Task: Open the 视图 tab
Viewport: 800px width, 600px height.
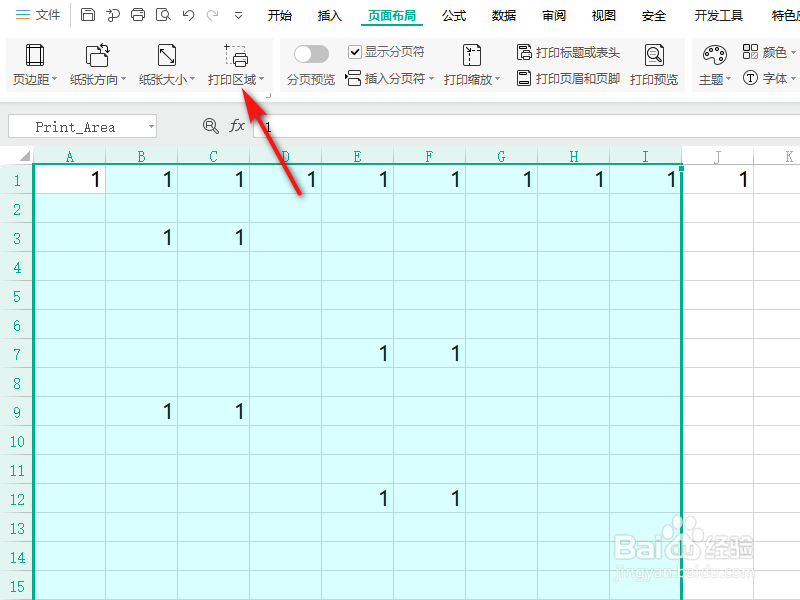Action: pos(604,16)
